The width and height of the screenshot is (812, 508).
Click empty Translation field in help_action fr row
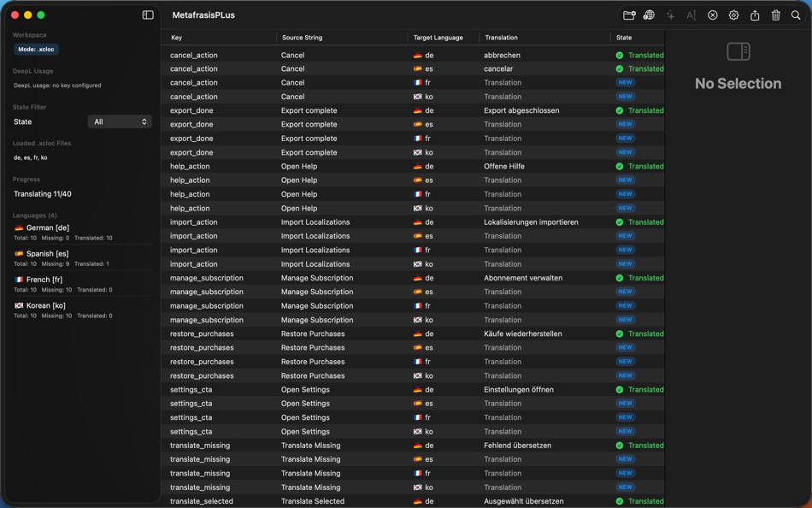point(503,194)
